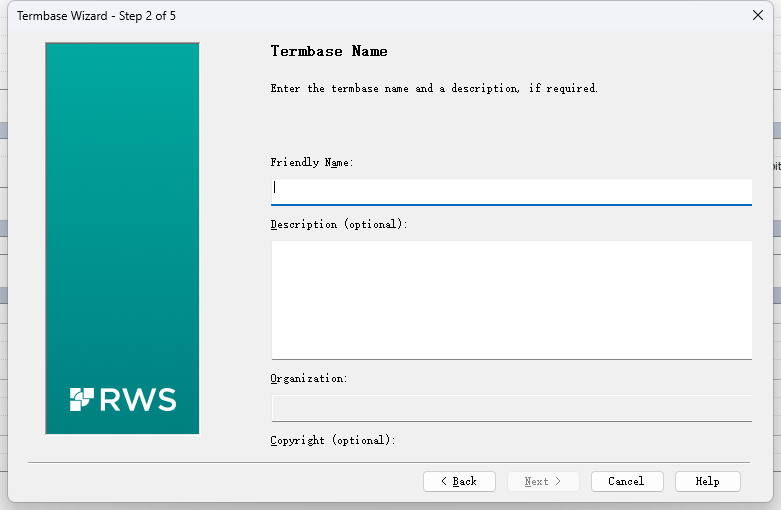The height and width of the screenshot is (510, 781).
Task: Click the "Description (optional):" label
Action: pos(339,225)
